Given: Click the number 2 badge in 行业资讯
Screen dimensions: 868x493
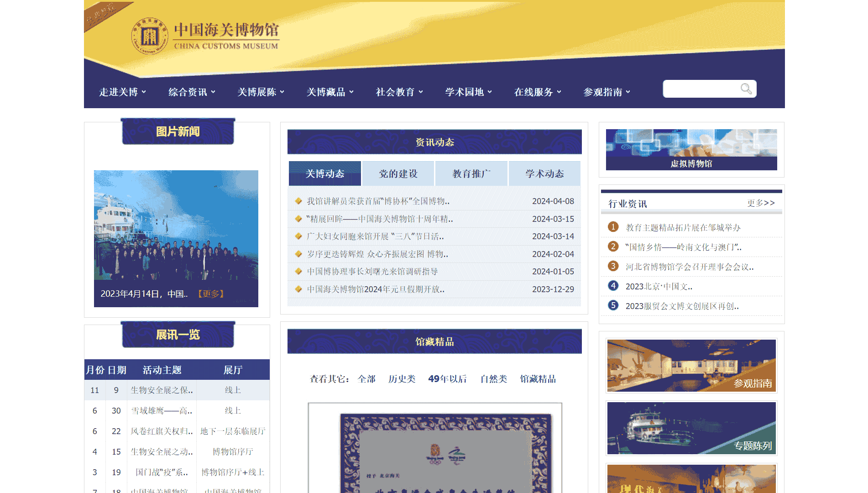Looking at the screenshot, I should point(613,246).
